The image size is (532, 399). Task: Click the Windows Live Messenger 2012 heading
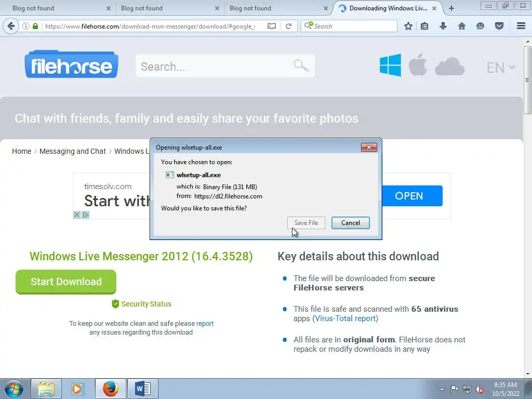[x=141, y=256]
